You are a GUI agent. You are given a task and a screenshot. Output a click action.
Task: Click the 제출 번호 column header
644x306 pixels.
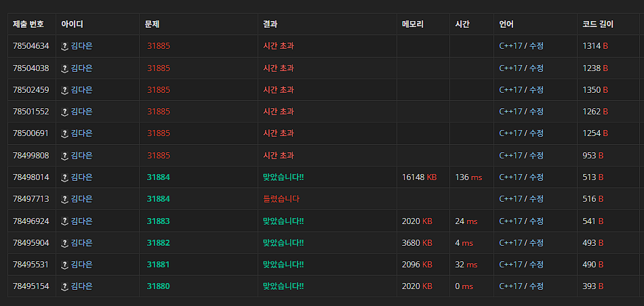[x=28, y=24]
